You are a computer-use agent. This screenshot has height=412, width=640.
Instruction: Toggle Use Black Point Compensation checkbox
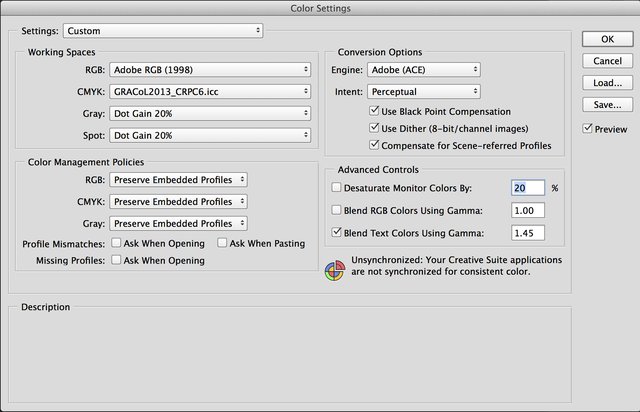374,111
